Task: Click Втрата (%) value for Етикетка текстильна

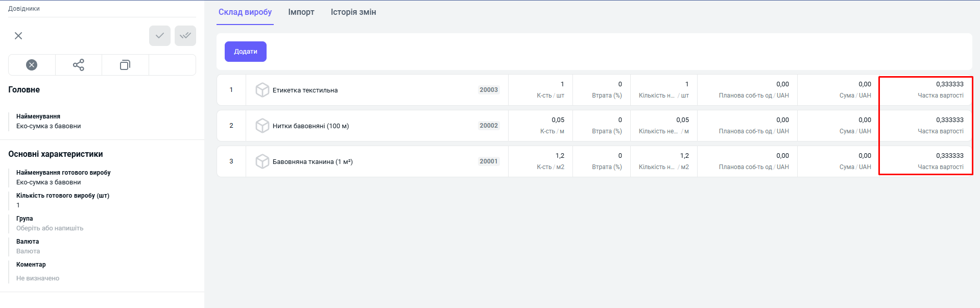Action: (x=620, y=84)
